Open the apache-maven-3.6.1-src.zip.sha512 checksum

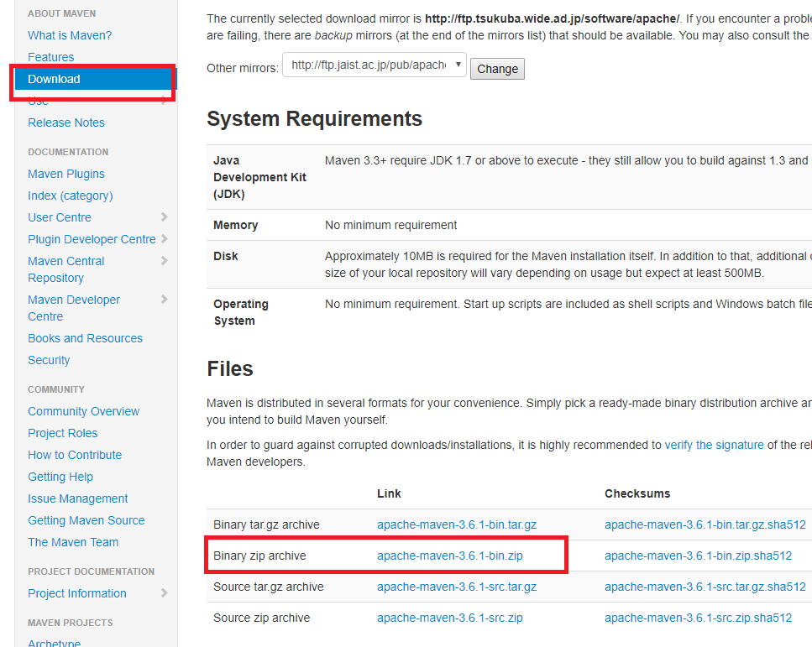point(699,618)
